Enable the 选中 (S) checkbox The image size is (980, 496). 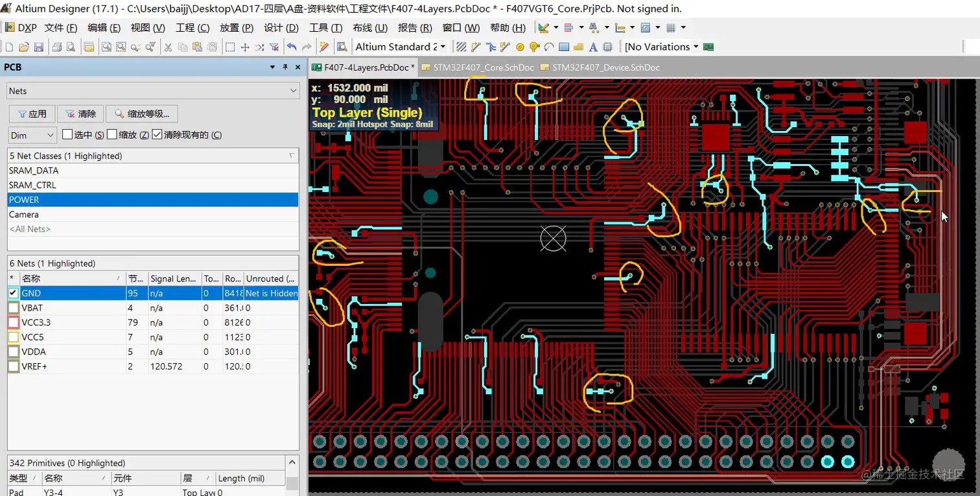click(x=67, y=135)
